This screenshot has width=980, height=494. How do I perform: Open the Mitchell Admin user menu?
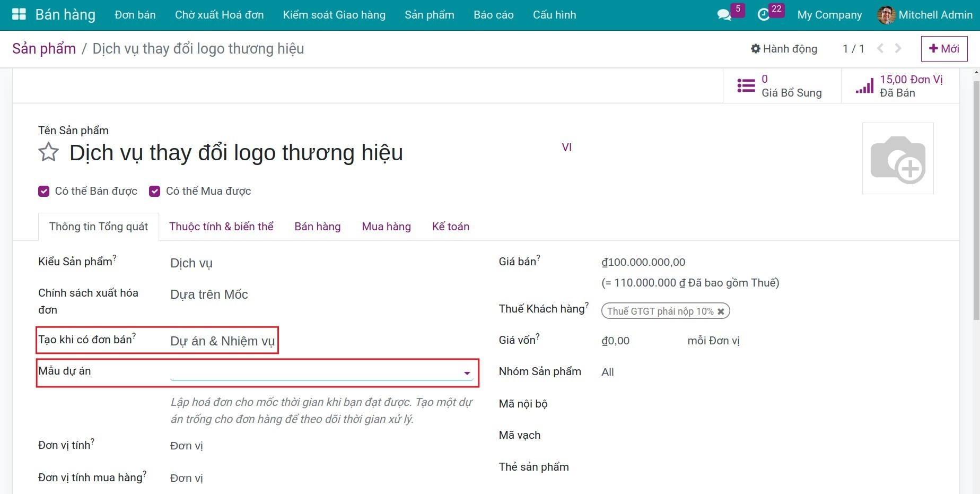tap(934, 15)
